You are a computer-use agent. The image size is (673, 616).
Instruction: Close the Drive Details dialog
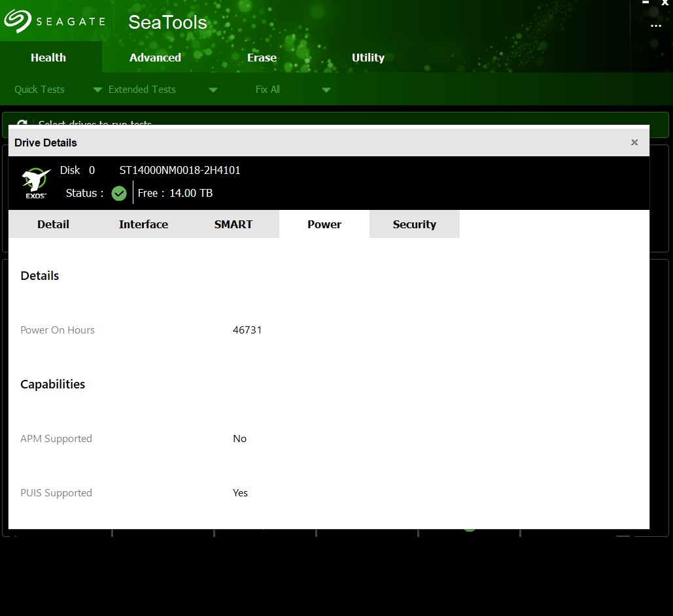pyautogui.click(x=634, y=143)
